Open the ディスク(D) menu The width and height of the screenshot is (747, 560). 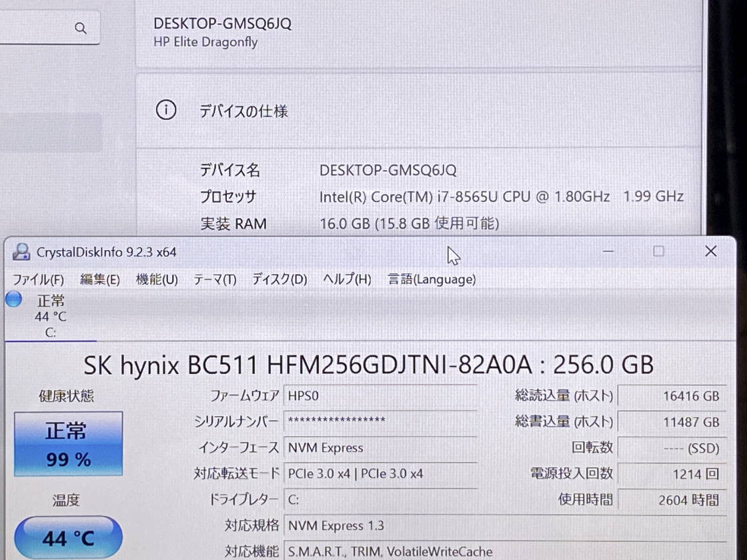point(279,279)
